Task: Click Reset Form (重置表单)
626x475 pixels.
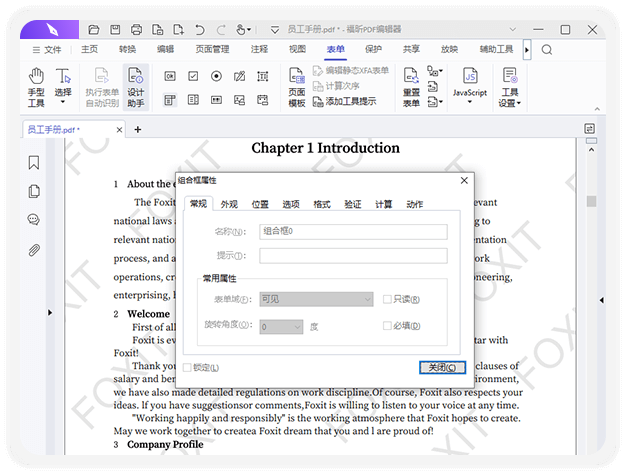Action: pyautogui.click(x=411, y=87)
